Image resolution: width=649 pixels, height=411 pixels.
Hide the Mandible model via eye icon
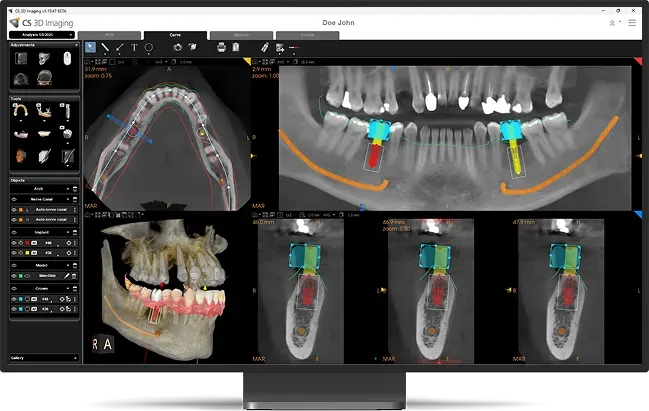point(14,276)
